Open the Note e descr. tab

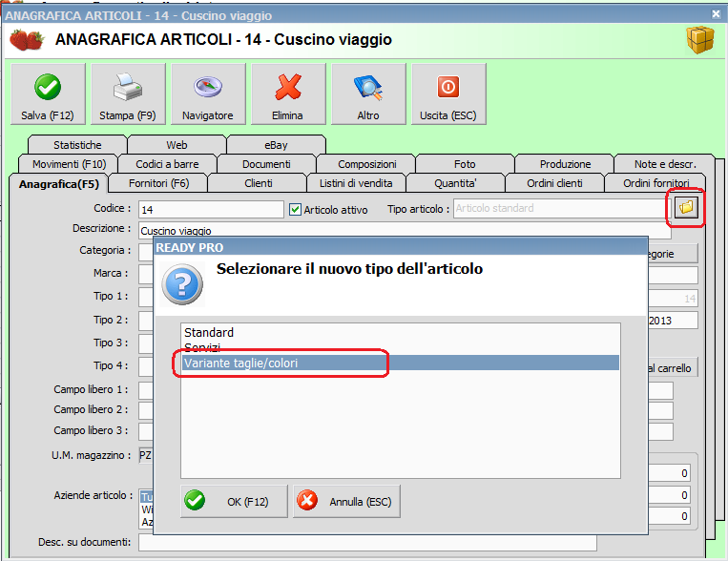[x=665, y=164]
